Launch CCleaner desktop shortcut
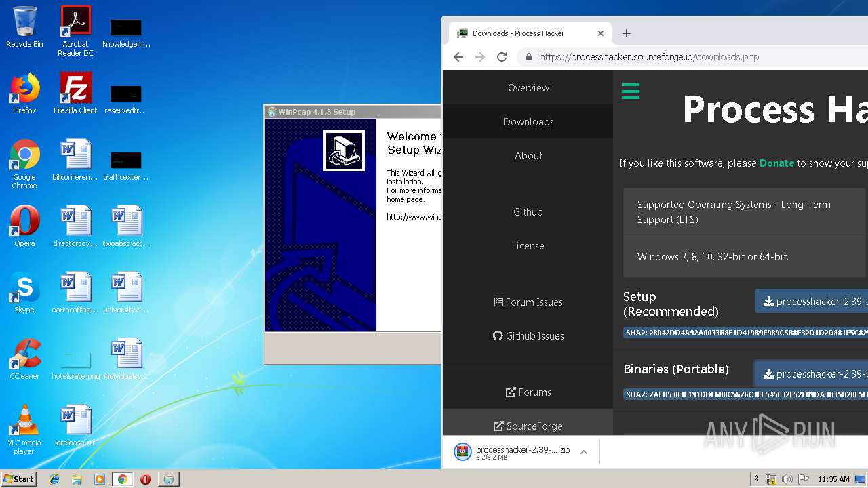Screen dimensions: 868x488 click(24, 359)
